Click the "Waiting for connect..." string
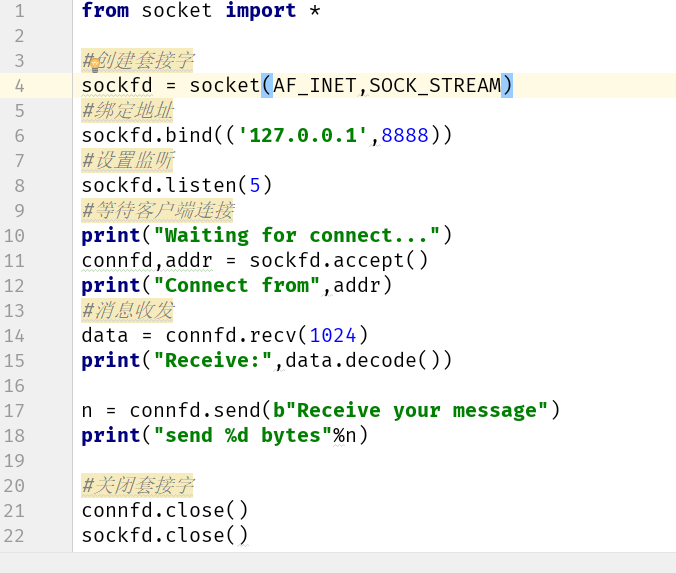Image resolution: width=676 pixels, height=573 pixels. click(297, 235)
